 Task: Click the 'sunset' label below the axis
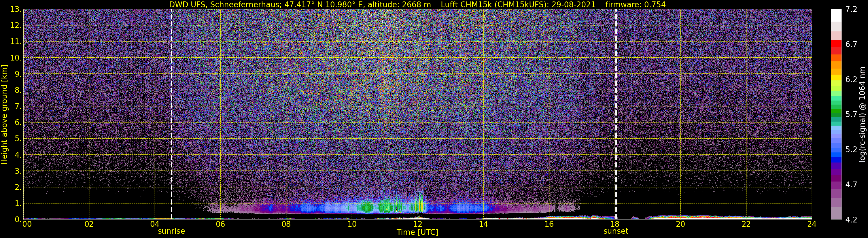click(616, 231)
